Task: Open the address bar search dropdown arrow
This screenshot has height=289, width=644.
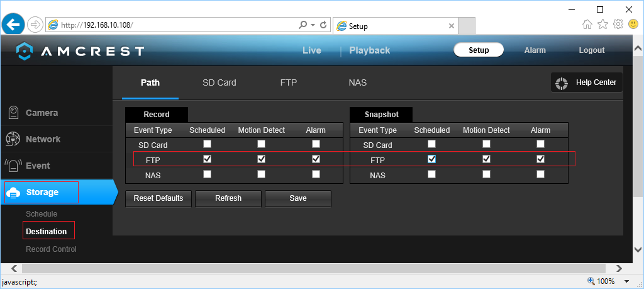Action: click(x=313, y=25)
